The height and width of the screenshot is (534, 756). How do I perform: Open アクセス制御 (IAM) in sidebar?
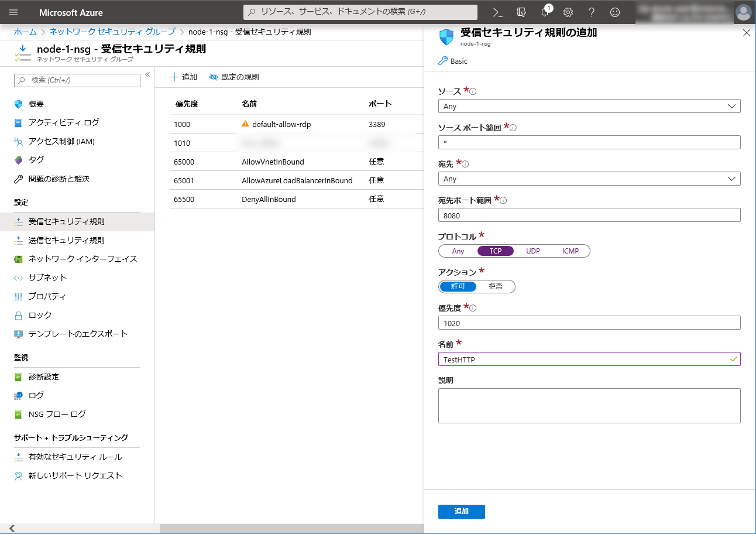[61, 141]
